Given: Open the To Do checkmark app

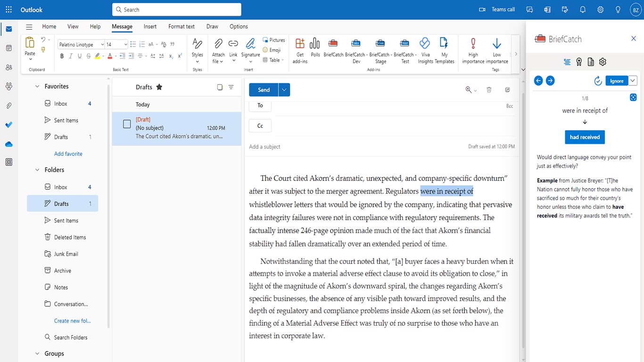Looking at the screenshot, I should [8, 125].
